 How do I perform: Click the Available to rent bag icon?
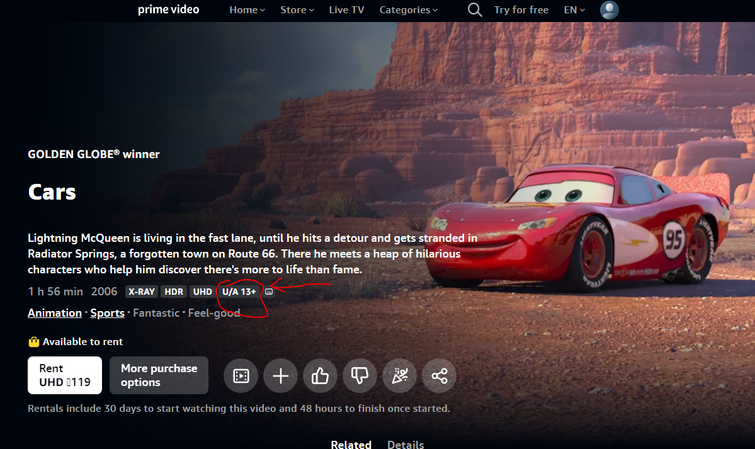click(x=34, y=342)
